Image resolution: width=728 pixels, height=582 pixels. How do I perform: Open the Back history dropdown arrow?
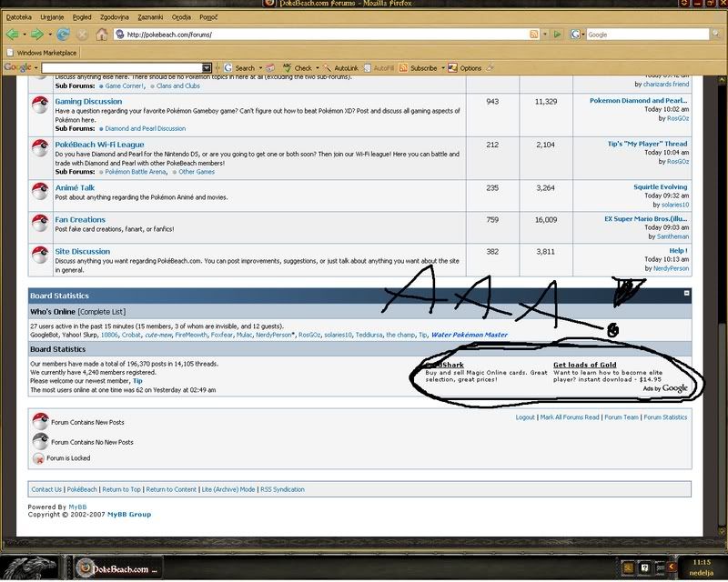(x=25, y=35)
